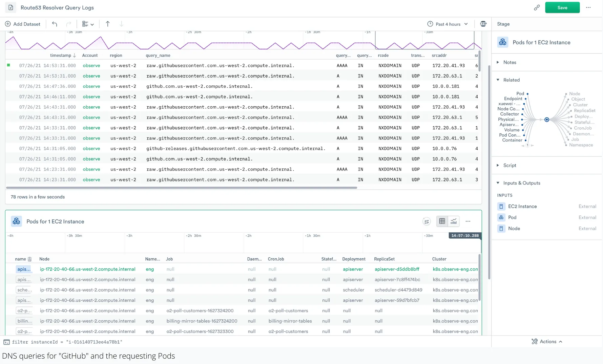Click the name column key icon
Screen dimensions: 603x364
pyautogui.click(x=29, y=259)
